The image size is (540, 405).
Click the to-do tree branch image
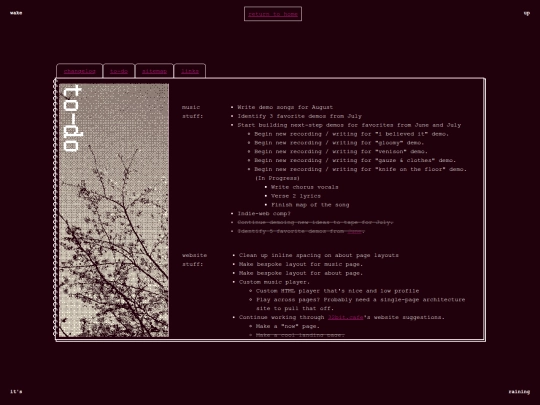pyautogui.click(x=114, y=210)
